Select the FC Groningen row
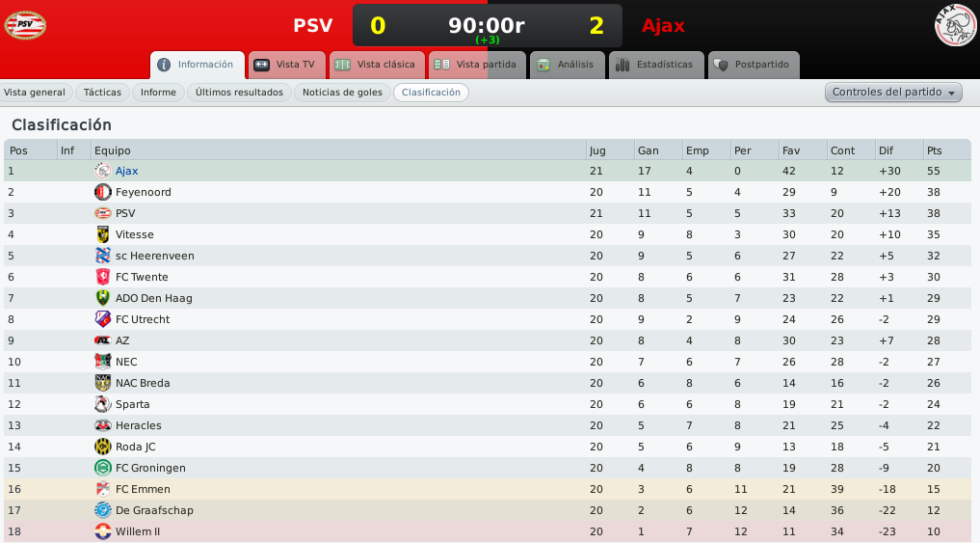The height and width of the screenshot is (543, 980). coord(488,468)
